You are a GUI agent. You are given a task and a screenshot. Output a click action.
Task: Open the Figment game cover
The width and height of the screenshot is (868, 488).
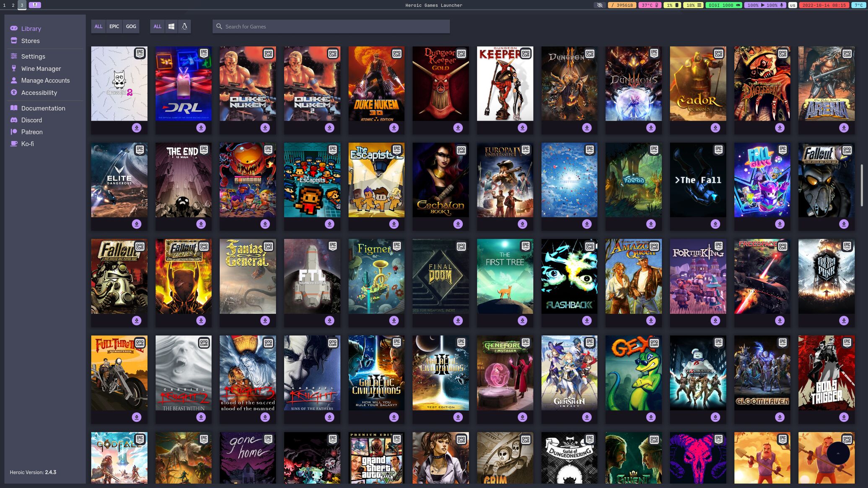(376, 276)
